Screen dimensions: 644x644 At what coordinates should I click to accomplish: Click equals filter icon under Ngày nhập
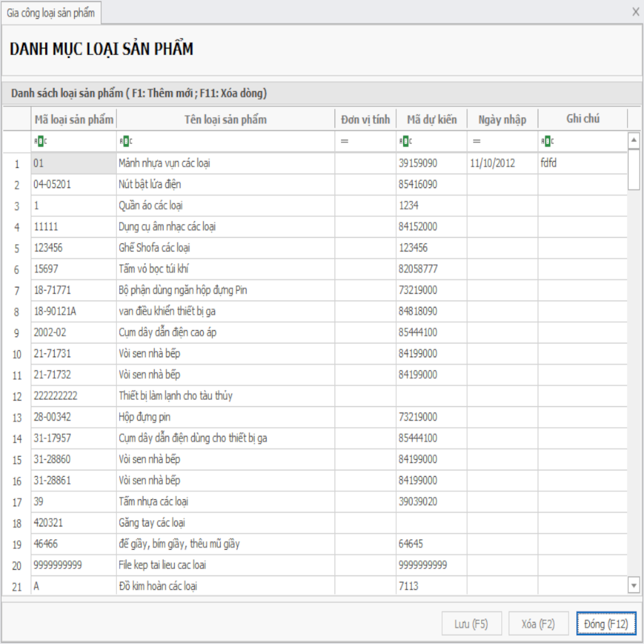point(477,142)
